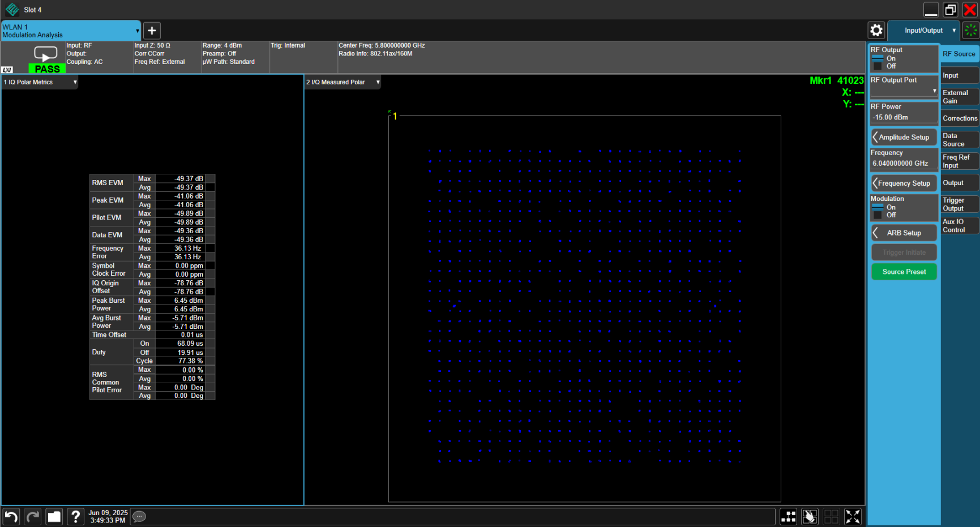Open the settings gear icon
980x527 pixels.
coord(876,30)
